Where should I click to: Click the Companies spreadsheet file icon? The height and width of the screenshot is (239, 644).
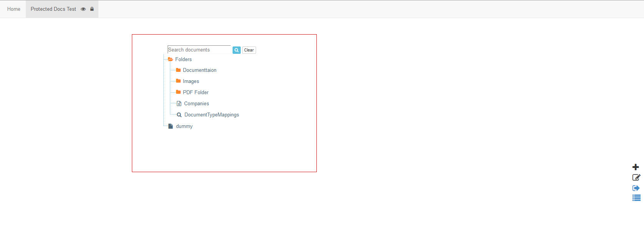point(179,103)
